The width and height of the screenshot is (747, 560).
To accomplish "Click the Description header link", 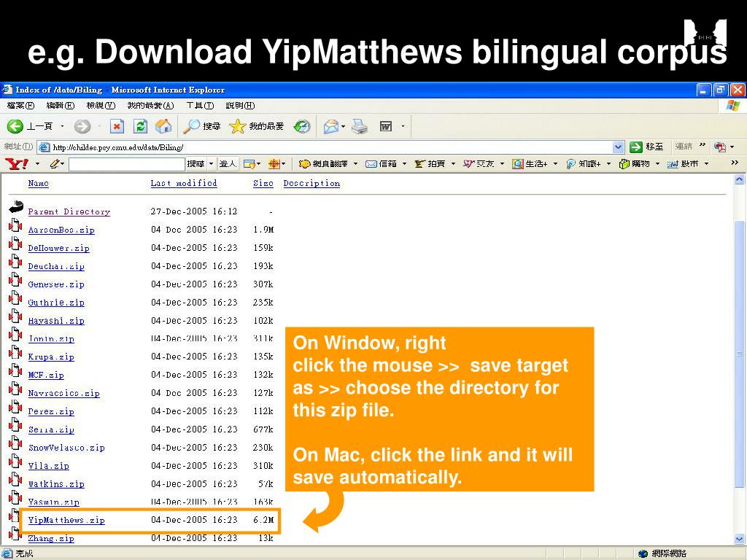I will click(311, 183).
